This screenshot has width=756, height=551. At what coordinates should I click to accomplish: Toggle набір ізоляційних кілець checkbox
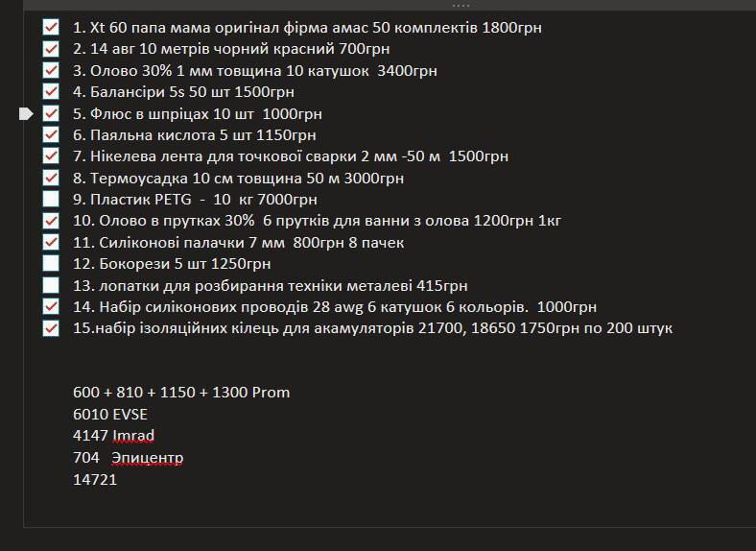click(51, 328)
